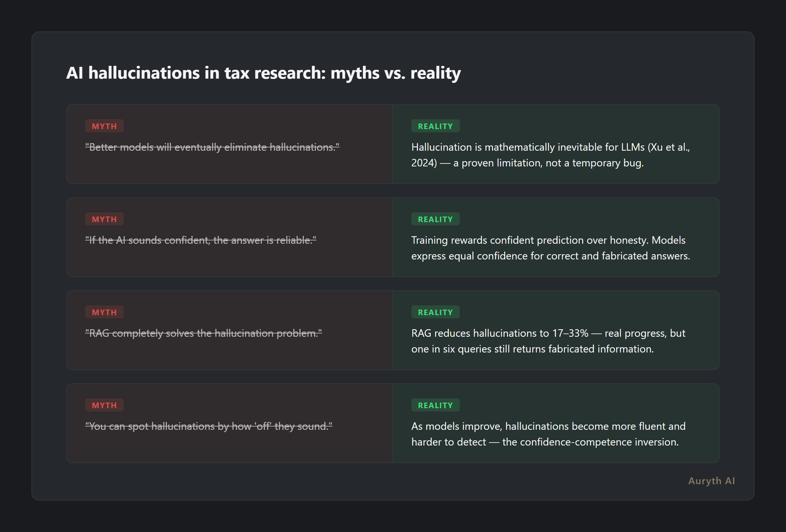Click the fourth MYTH badge
This screenshot has height=532, width=786.
tap(104, 405)
